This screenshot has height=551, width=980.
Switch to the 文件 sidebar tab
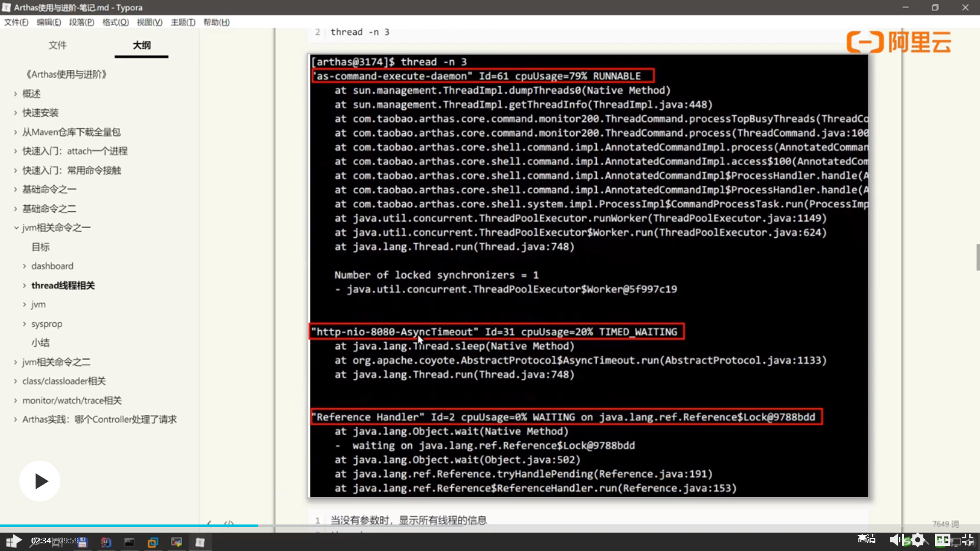57,45
